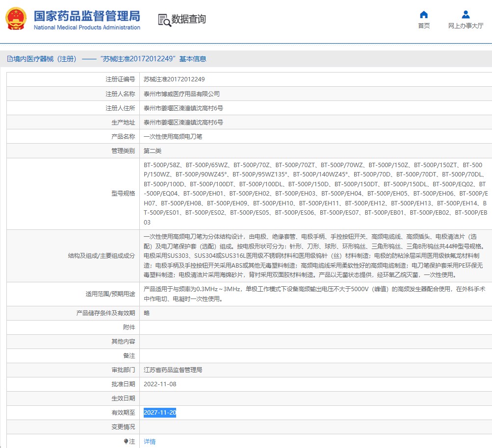Click the 数据查询 heading text
The image size is (492, 448).
point(189,20)
